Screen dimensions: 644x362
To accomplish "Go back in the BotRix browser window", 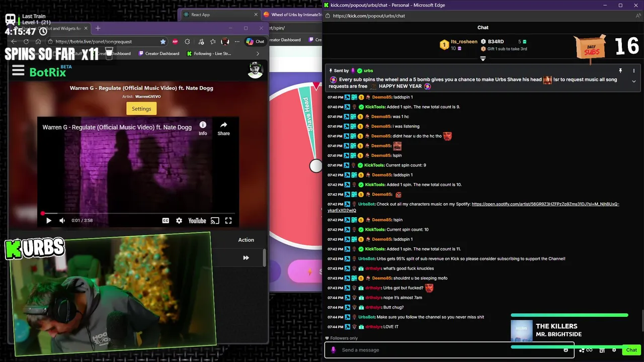I will tap(14, 42).
